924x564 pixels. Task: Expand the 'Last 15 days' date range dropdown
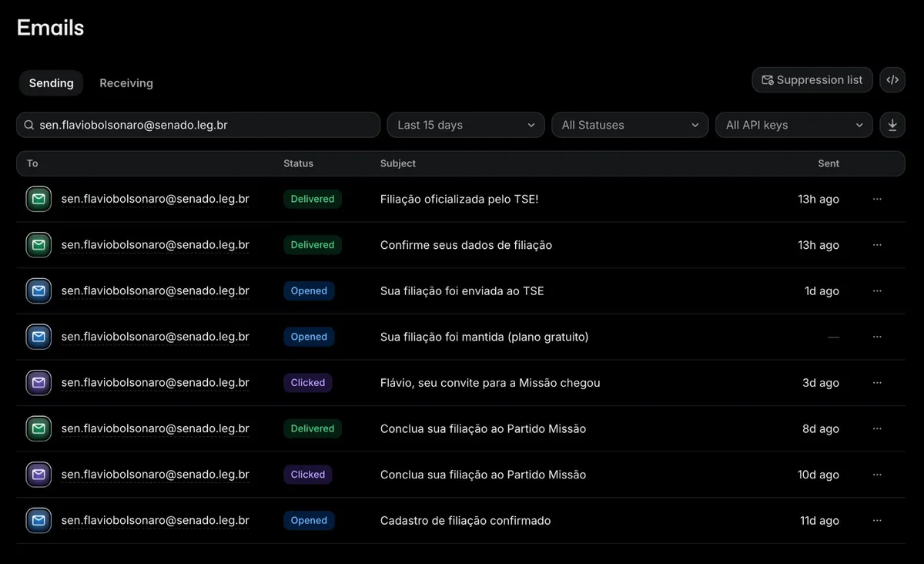tap(466, 125)
